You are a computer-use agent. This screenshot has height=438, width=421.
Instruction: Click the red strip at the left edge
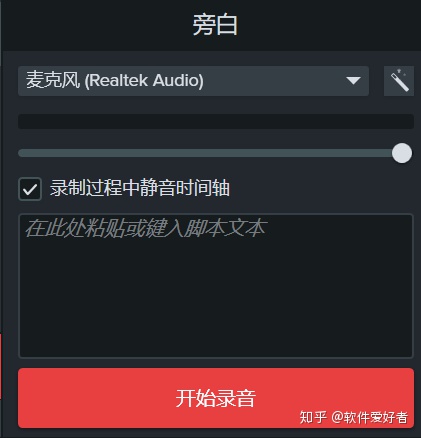(1, 366)
